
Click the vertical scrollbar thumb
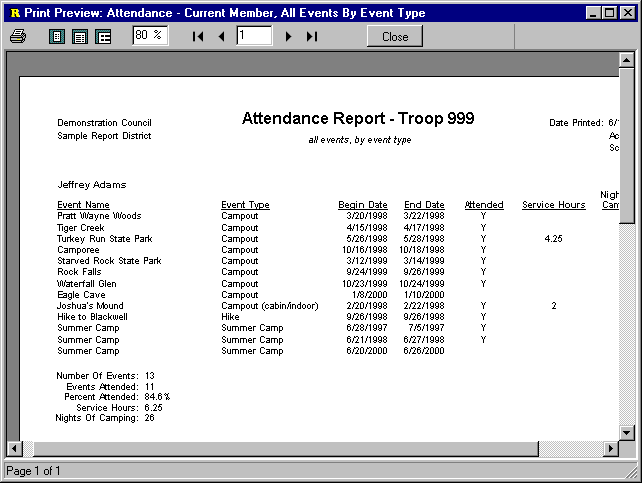[x=626, y=145]
